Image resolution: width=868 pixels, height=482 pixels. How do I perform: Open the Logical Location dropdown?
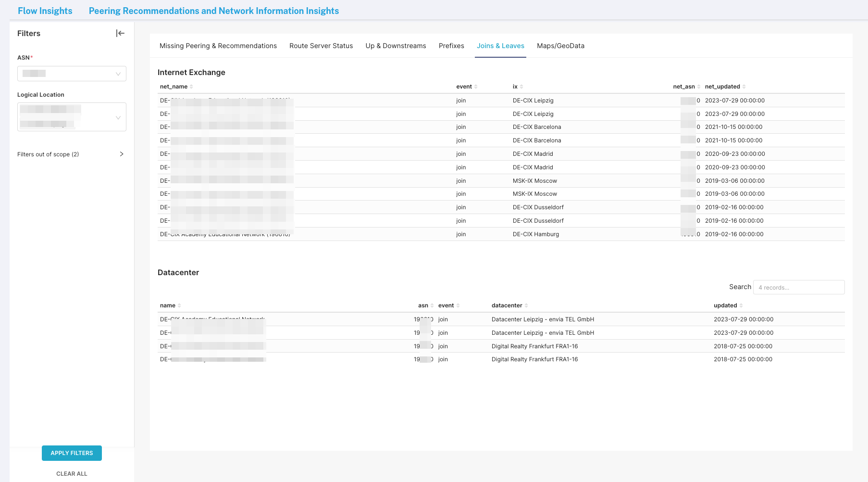(72, 117)
